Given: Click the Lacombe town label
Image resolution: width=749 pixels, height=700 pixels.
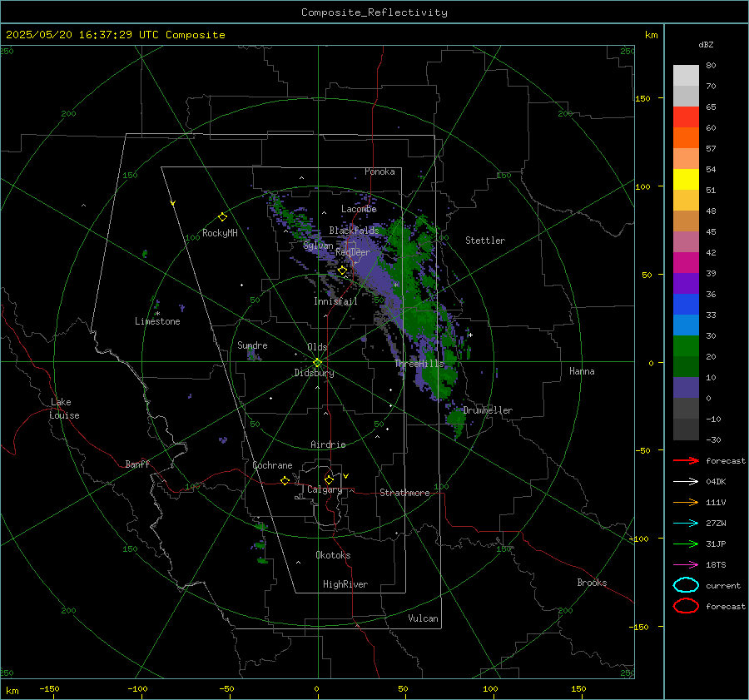Looking at the screenshot, I should pyautogui.click(x=359, y=209).
